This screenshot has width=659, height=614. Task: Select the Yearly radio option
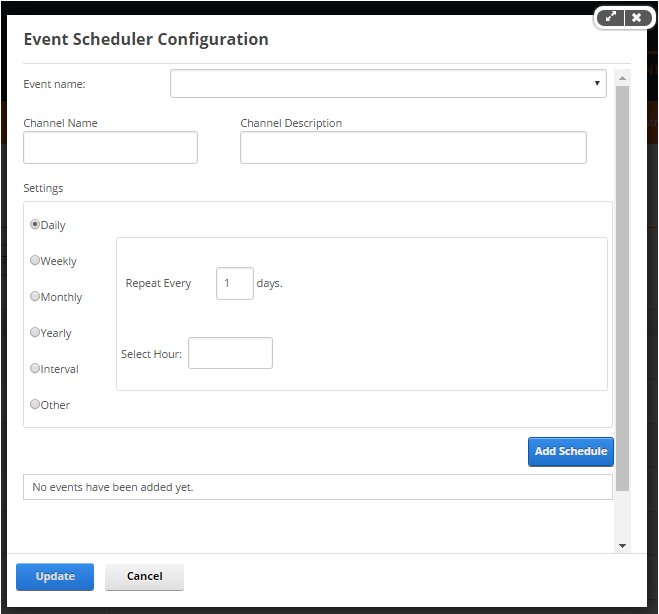(x=35, y=332)
